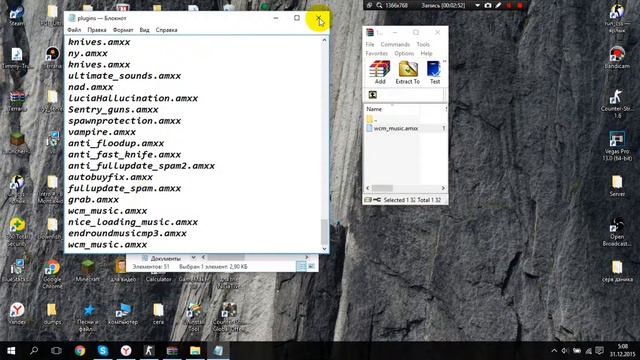Screen dimensions: 640x360
Task: Click the line anti_floodup.amxx in Notepad
Action: coord(116,144)
